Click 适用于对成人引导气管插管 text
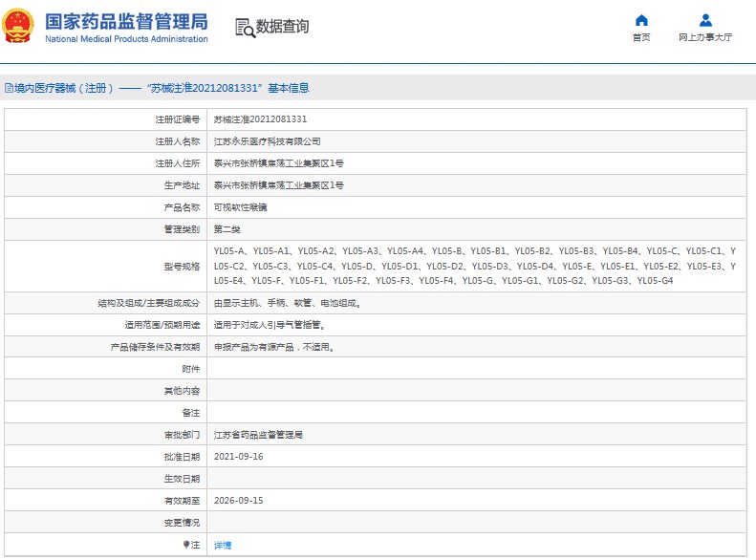 click(270, 325)
